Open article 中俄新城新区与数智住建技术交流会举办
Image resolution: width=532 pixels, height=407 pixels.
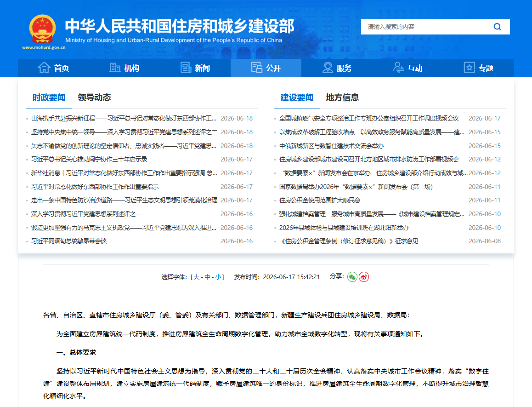(x=331, y=146)
